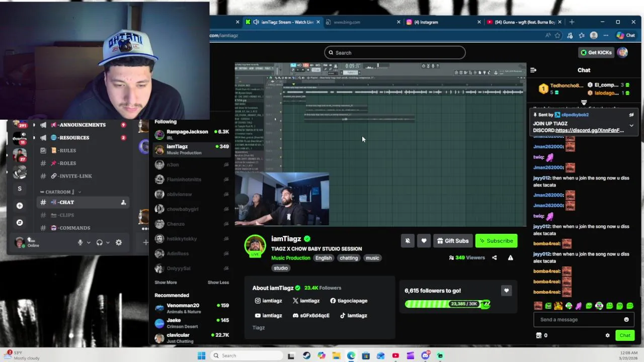Select the chatting tag
The height and width of the screenshot is (362, 644).
click(x=349, y=258)
